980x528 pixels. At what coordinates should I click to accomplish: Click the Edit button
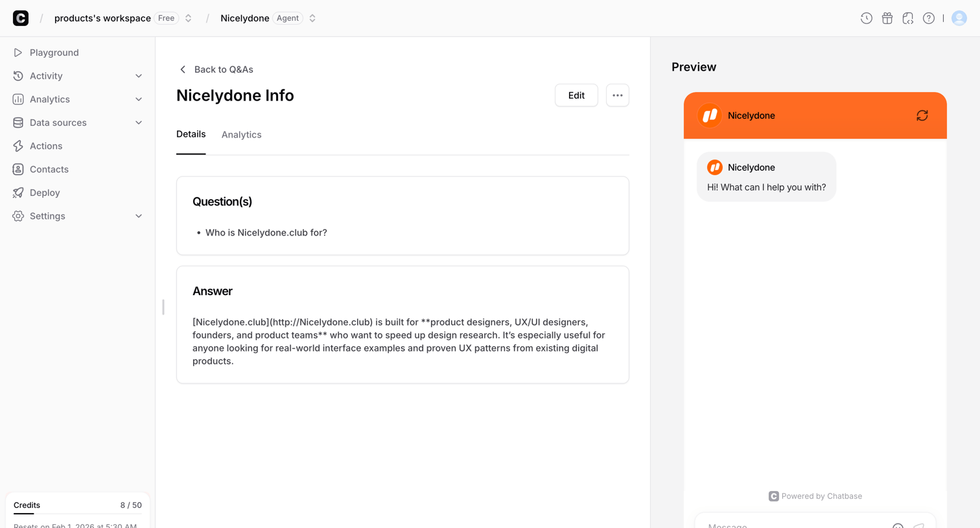coord(576,95)
